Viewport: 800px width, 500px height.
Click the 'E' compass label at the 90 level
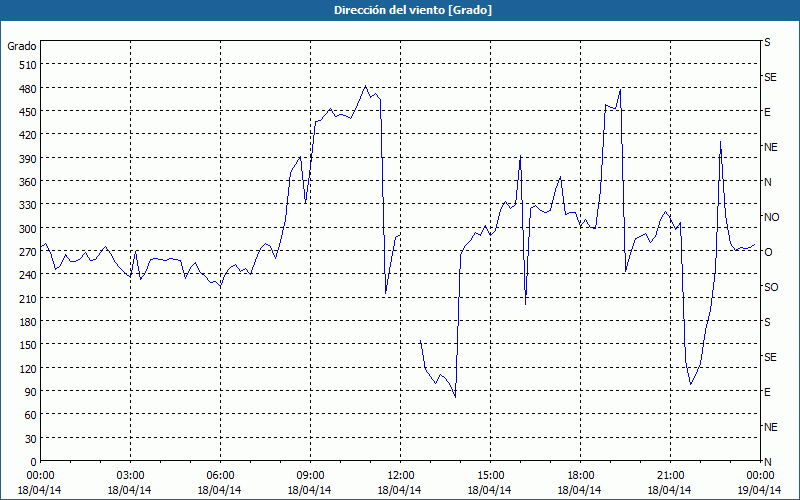point(767,392)
